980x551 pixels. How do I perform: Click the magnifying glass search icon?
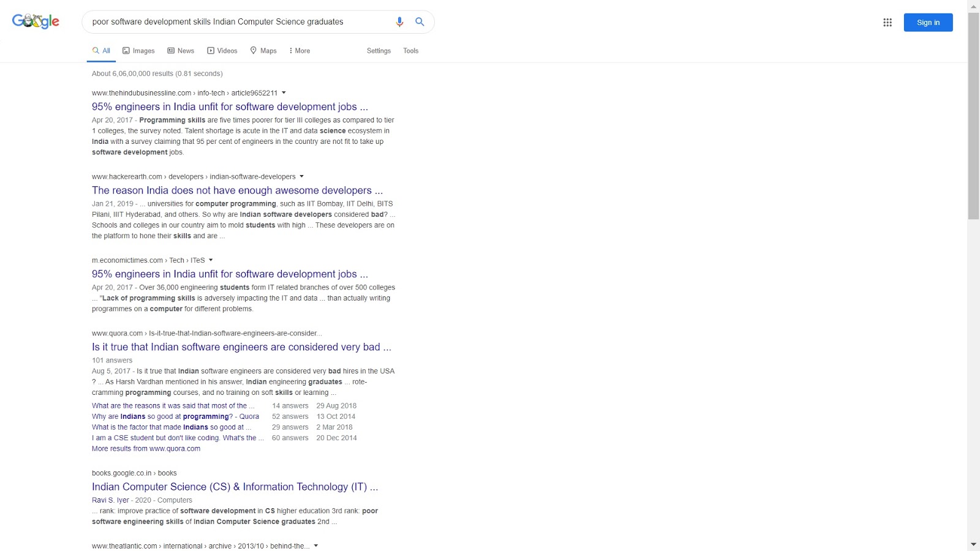pos(420,21)
